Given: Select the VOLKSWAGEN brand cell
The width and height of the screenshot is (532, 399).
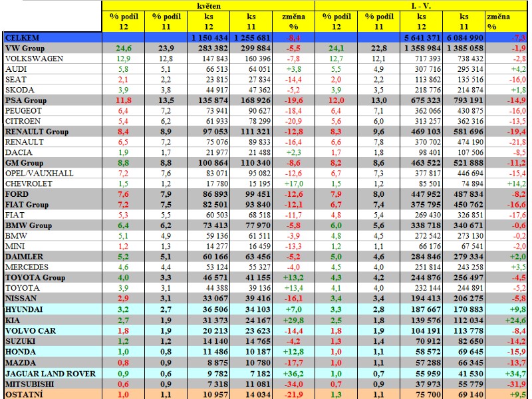Looking at the screenshot, I should (35, 59).
